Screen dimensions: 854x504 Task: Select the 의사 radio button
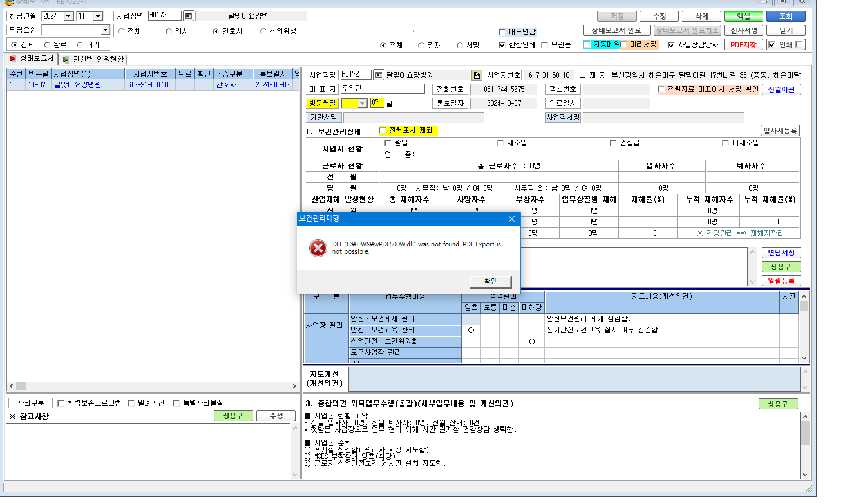pyautogui.click(x=168, y=31)
